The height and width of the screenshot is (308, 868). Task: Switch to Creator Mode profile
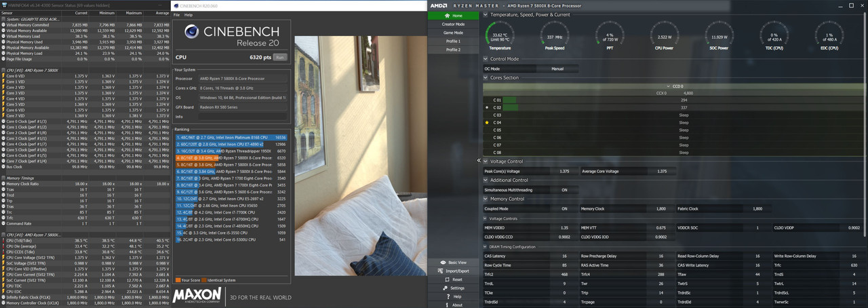pyautogui.click(x=453, y=24)
